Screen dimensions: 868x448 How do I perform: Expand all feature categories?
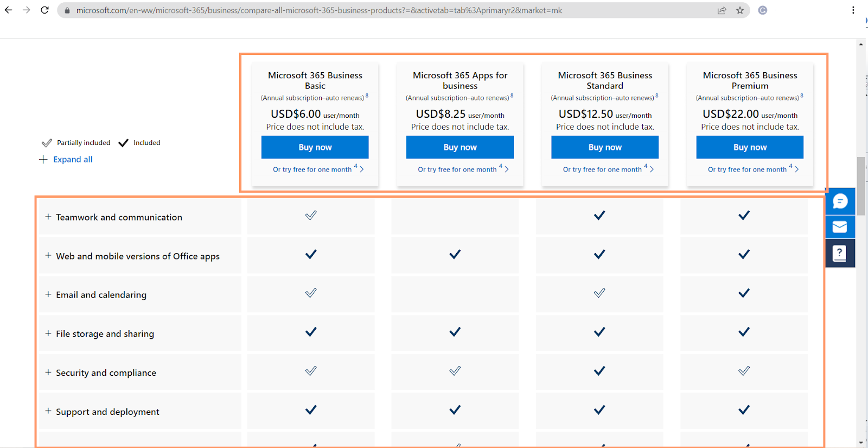coord(66,160)
